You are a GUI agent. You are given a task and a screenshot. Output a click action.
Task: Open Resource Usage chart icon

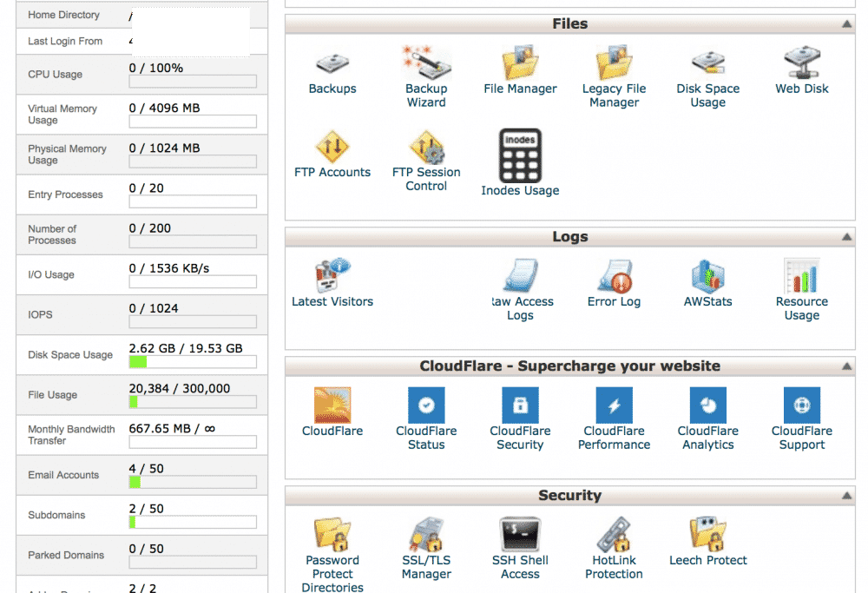(801, 276)
